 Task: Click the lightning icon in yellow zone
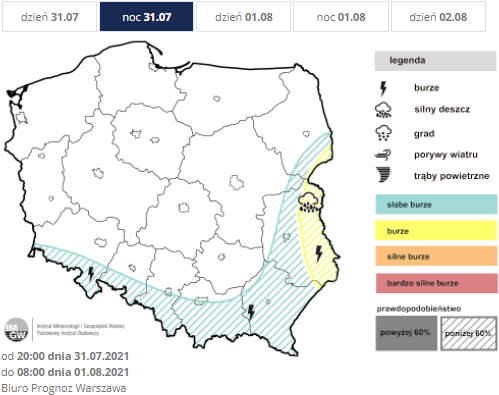pyautogui.click(x=319, y=253)
